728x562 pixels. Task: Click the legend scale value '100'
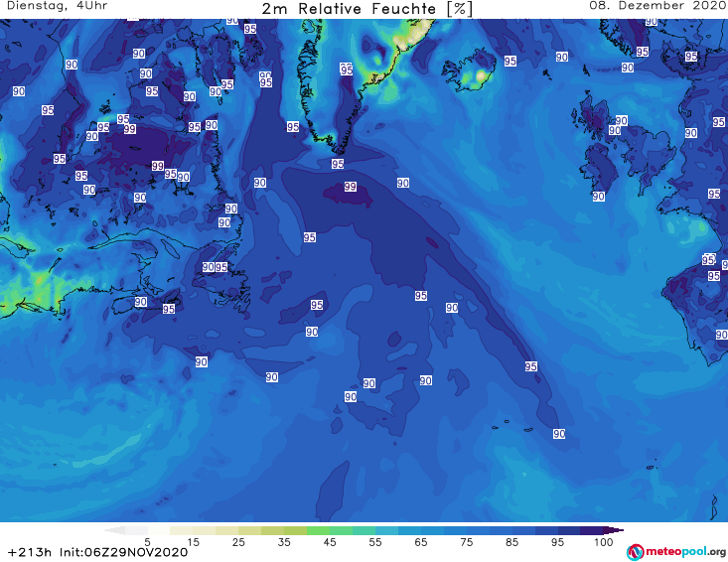604,542
